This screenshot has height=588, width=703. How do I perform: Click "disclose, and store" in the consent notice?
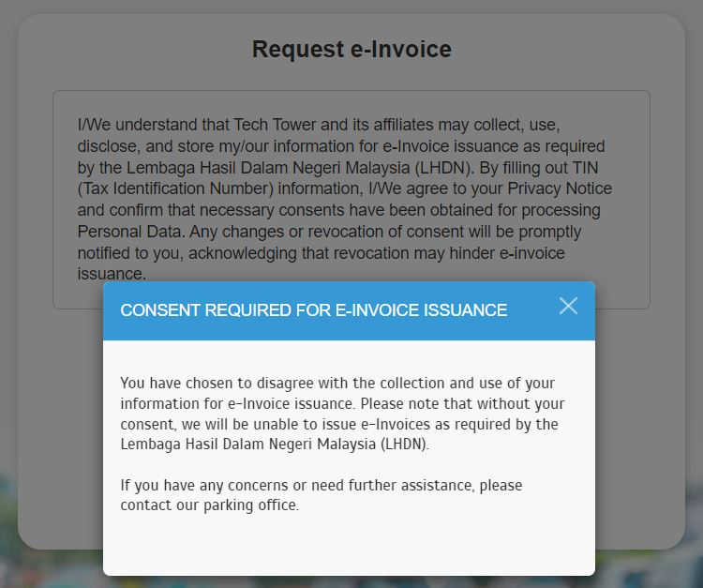point(142,146)
